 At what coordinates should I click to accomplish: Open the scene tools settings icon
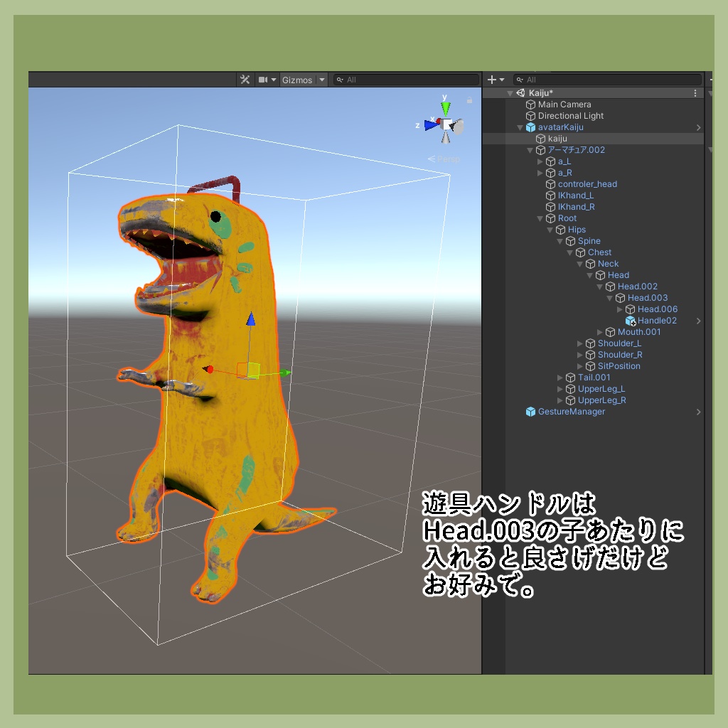[245, 80]
